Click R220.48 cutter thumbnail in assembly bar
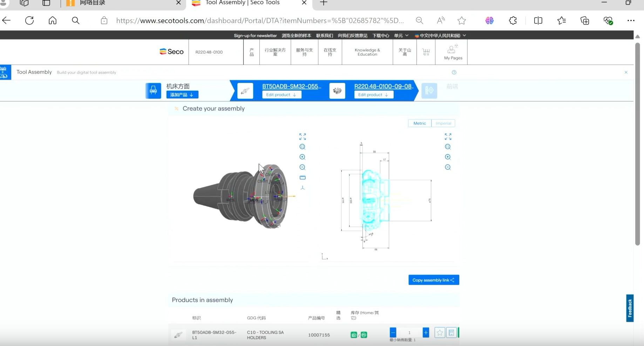The image size is (644, 346). click(337, 91)
